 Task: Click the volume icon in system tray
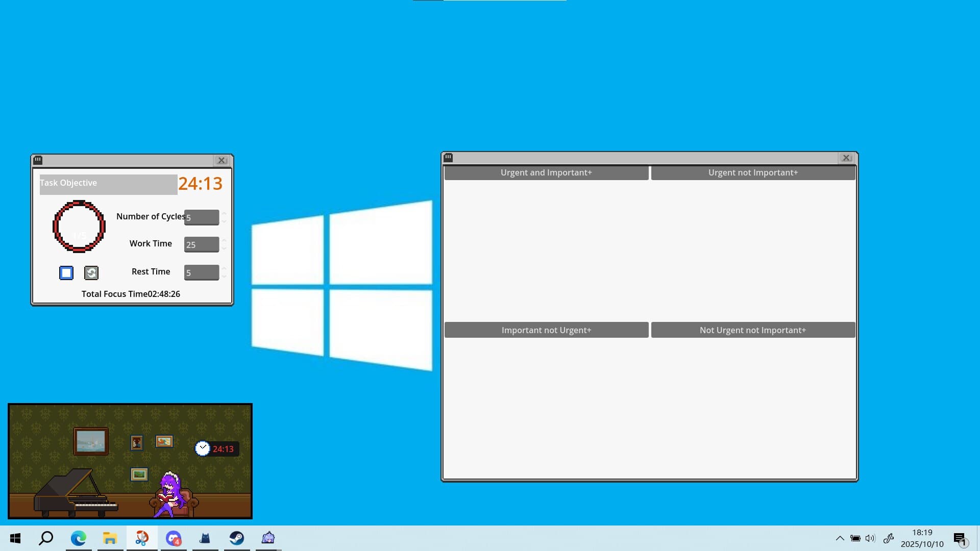point(870,538)
